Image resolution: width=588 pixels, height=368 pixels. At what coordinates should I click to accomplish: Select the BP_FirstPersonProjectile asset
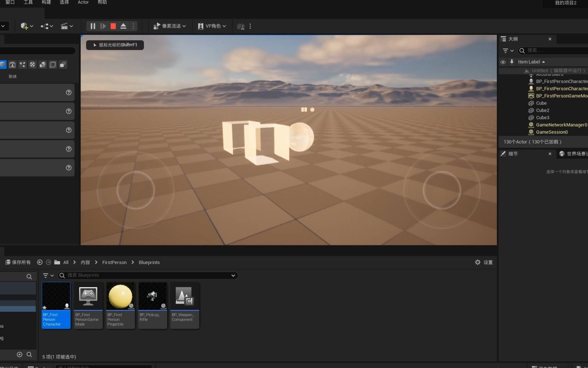tap(120, 305)
